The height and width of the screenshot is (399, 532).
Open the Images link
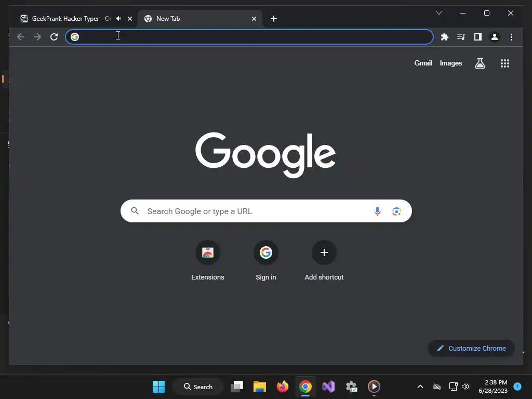[x=450, y=63]
